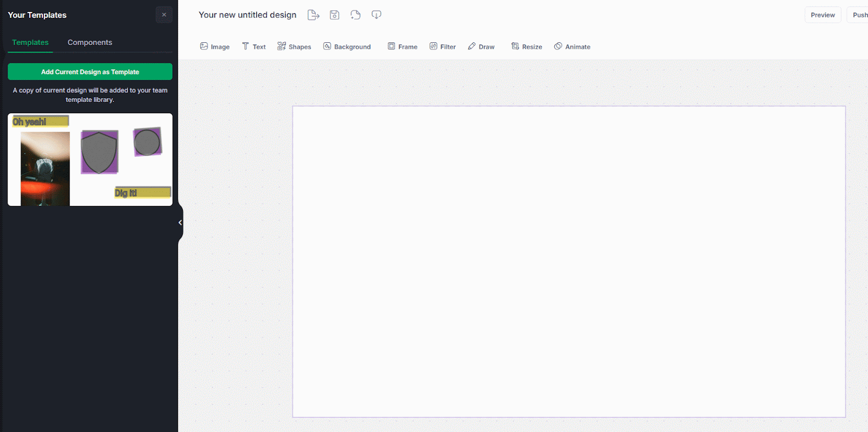Activate the Draw pencil tool
868x432 pixels.
click(481, 47)
